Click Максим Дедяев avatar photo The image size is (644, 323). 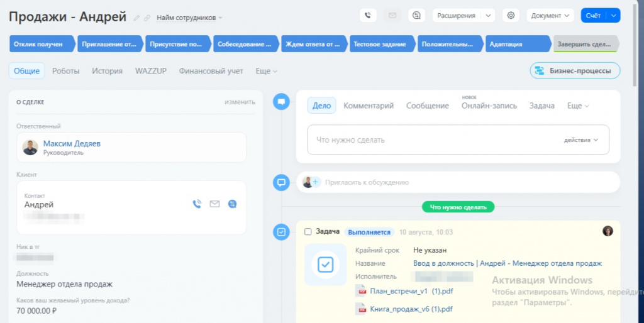(x=30, y=147)
